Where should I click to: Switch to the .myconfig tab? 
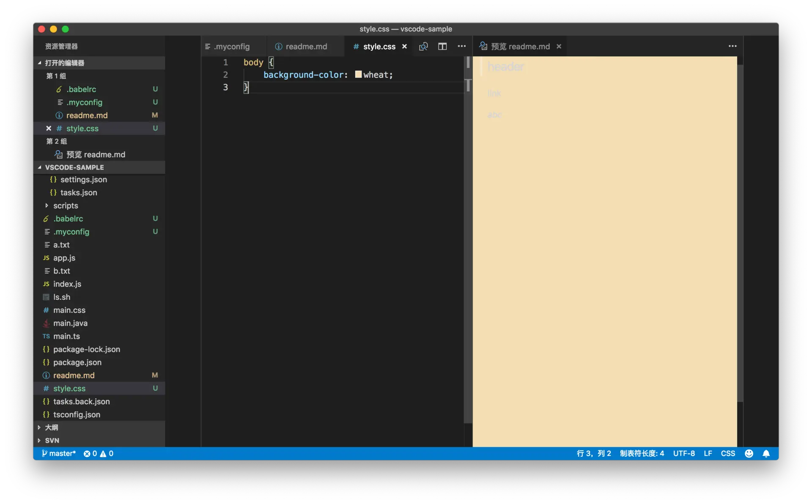(231, 47)
